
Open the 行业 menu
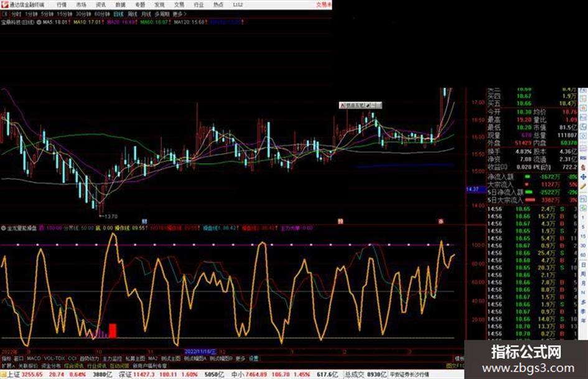click(198, 5)
